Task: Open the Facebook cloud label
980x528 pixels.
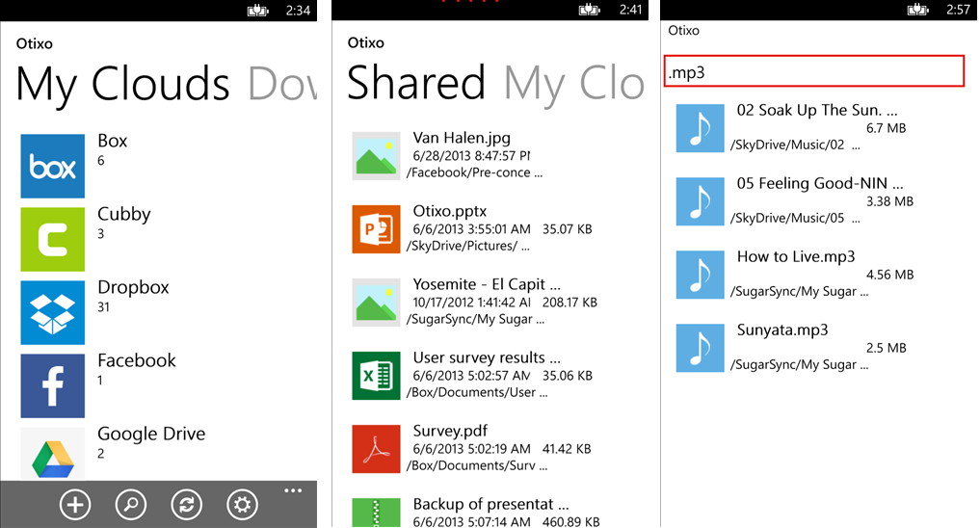Action: pos(137,360)
